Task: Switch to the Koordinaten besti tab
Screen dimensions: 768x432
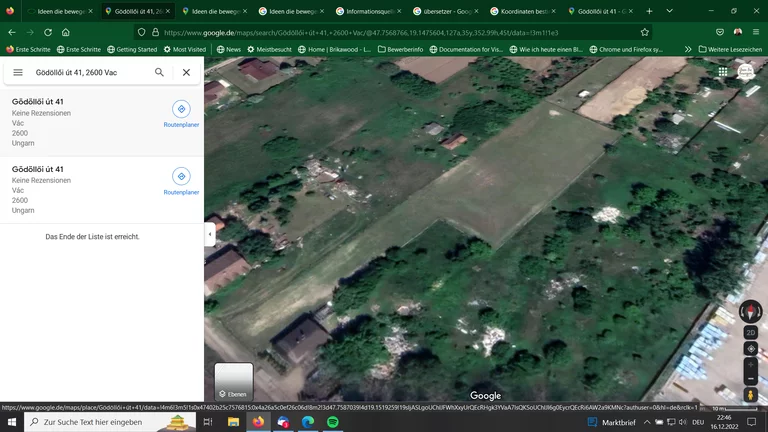Action: pos(523,11)
